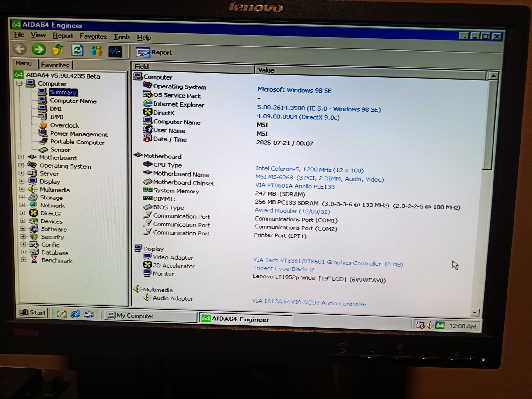Viewport: 532px width, 399px height.
Task: Select the IPMI tree item
Action: [x=57, y=117]
